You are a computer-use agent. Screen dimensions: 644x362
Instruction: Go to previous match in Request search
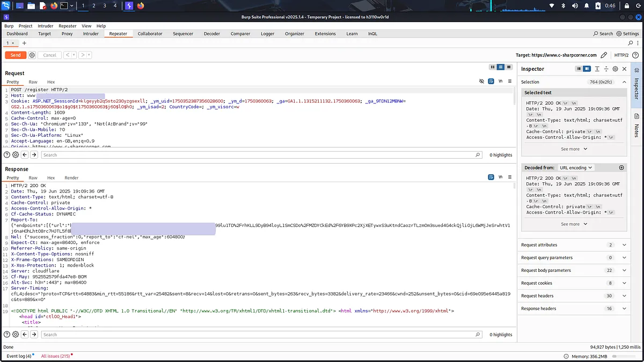25,154
